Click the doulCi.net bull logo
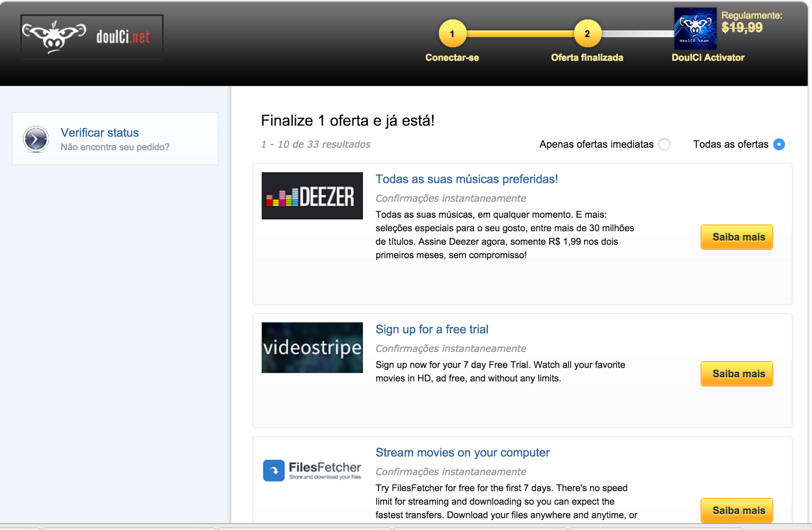The image size is (812, 530). 92,37
